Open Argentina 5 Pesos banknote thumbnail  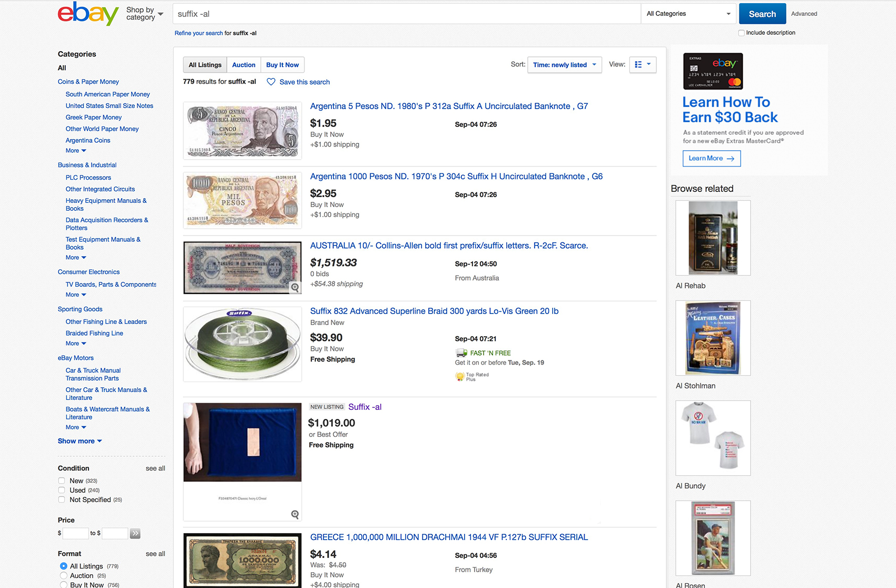242,131
